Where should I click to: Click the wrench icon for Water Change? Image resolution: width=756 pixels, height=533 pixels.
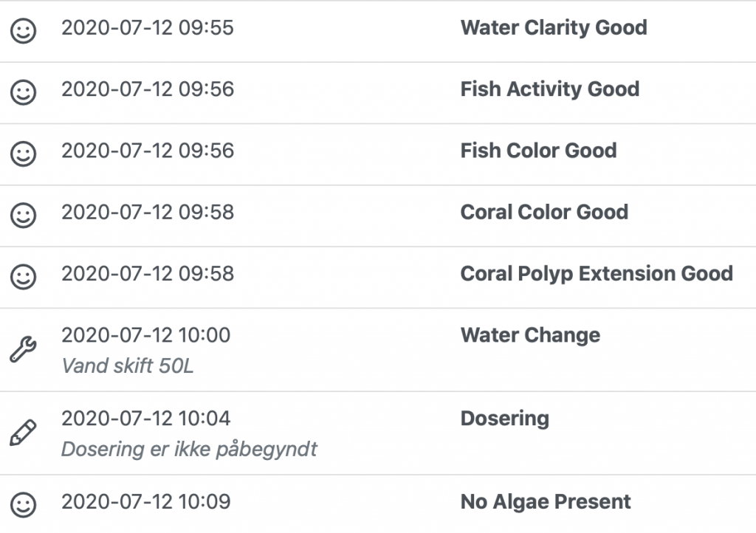tap(23, 349)
